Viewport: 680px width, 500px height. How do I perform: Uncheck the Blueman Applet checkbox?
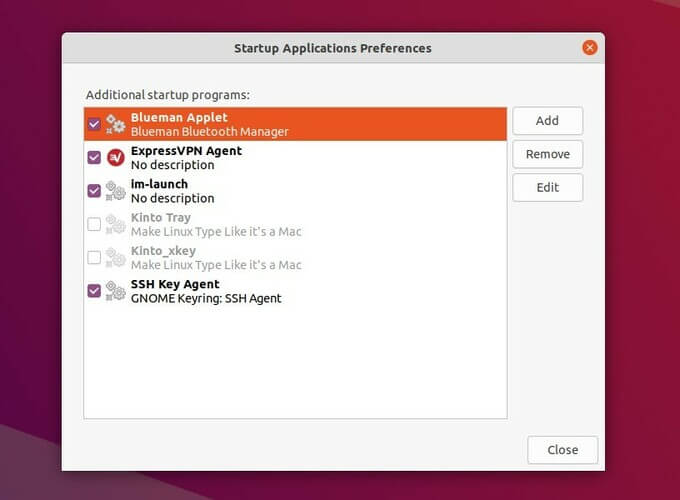(x=94, y=124)
